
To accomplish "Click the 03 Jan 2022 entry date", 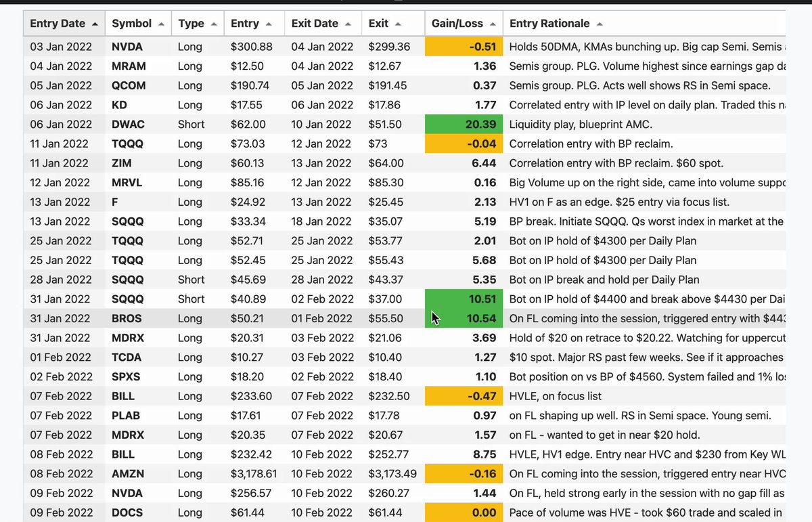I will (x=61, y=47).
